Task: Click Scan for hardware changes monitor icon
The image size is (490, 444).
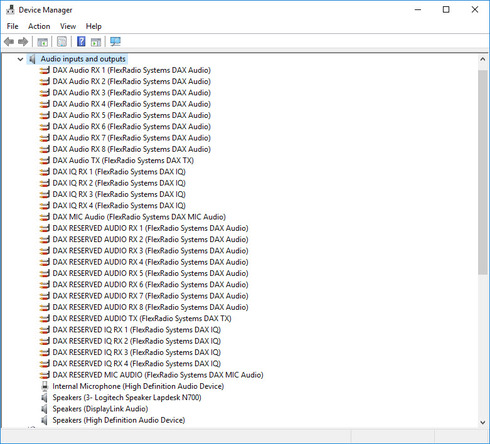Action: (115, 42)
